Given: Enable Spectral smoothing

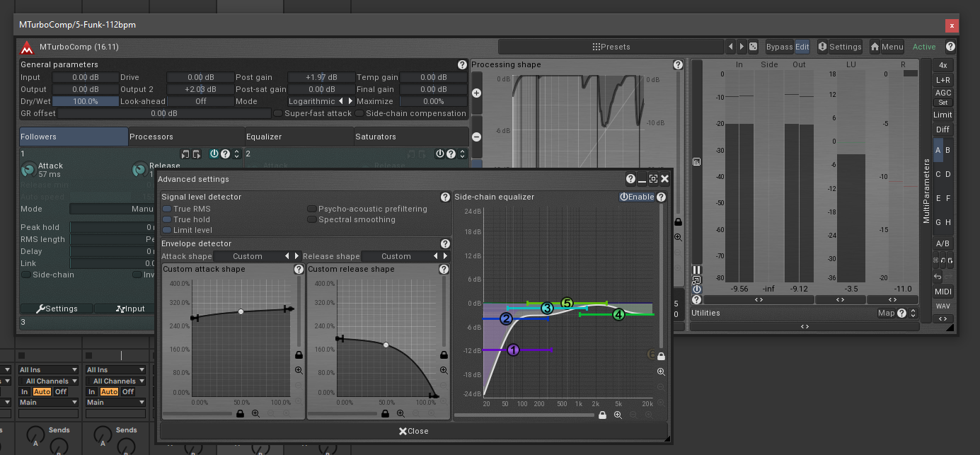Looking at the screenshot, I should [352, 219].
